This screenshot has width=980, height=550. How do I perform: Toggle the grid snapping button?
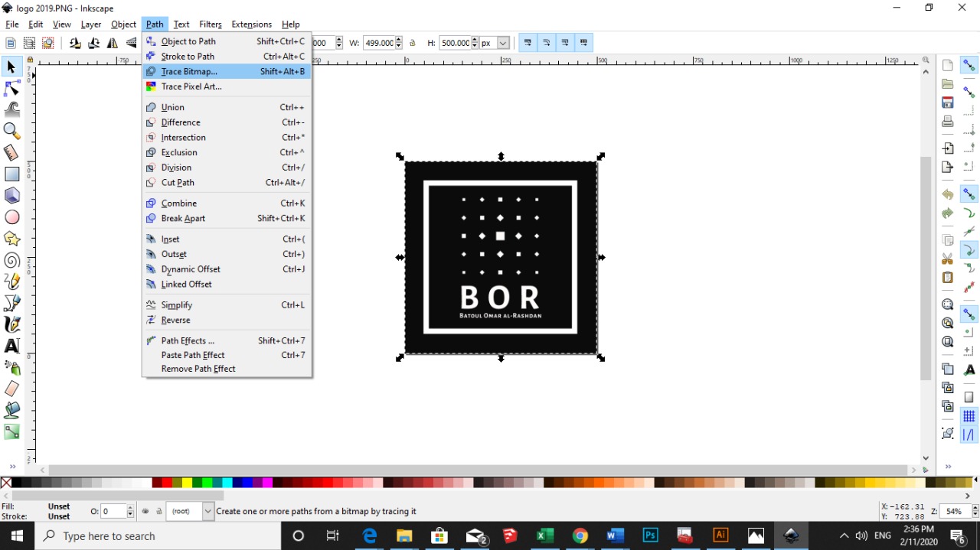pyautogui.click(x=969, y=416)
